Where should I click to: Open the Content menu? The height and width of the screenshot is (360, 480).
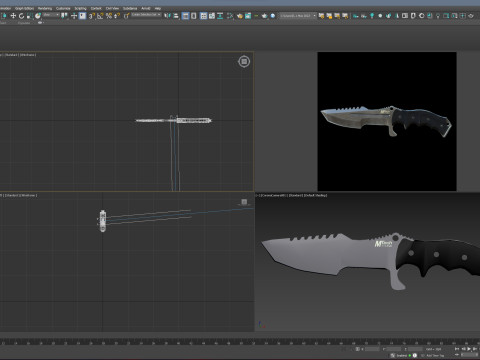click(x=96, y=8)
